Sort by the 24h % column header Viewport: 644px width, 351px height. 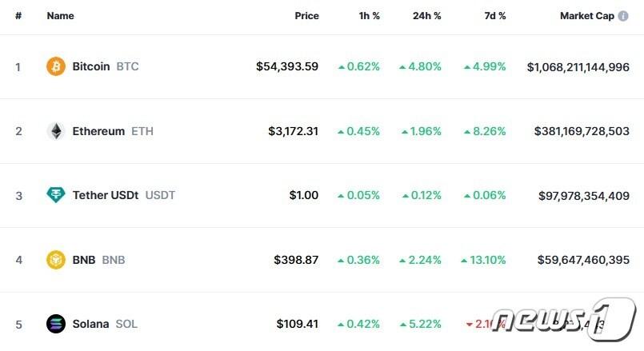(426, 16)
